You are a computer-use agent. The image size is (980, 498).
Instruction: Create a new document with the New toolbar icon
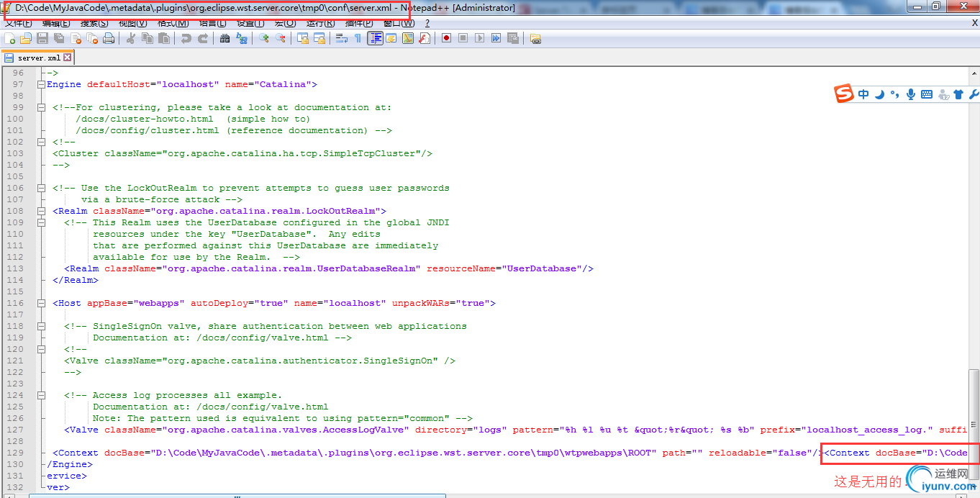[x=10, y=38]
